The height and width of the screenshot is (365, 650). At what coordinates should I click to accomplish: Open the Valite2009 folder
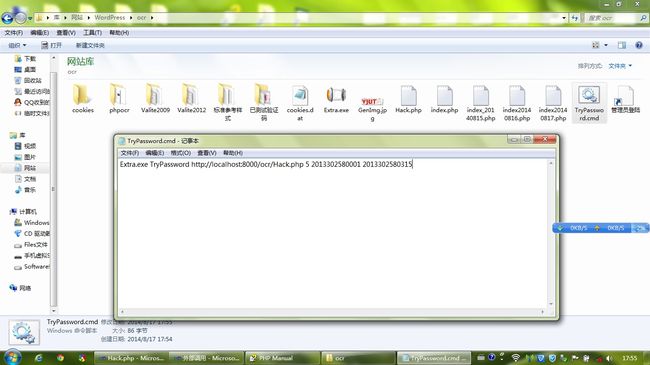(155, 99)
